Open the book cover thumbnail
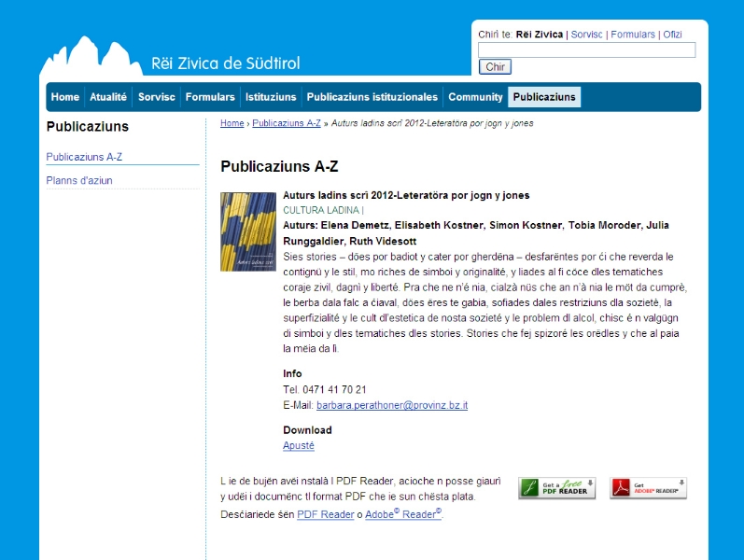 coord(247,231)
